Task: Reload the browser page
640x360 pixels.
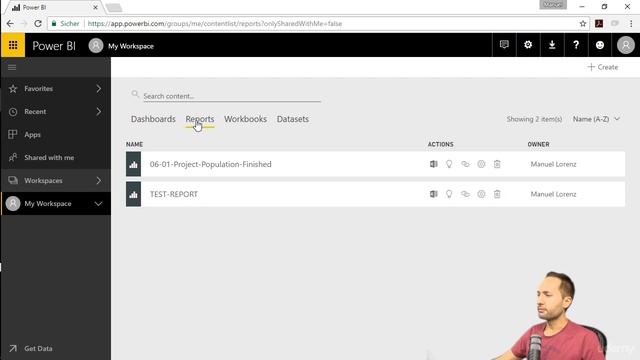Action: coord(38,24)
